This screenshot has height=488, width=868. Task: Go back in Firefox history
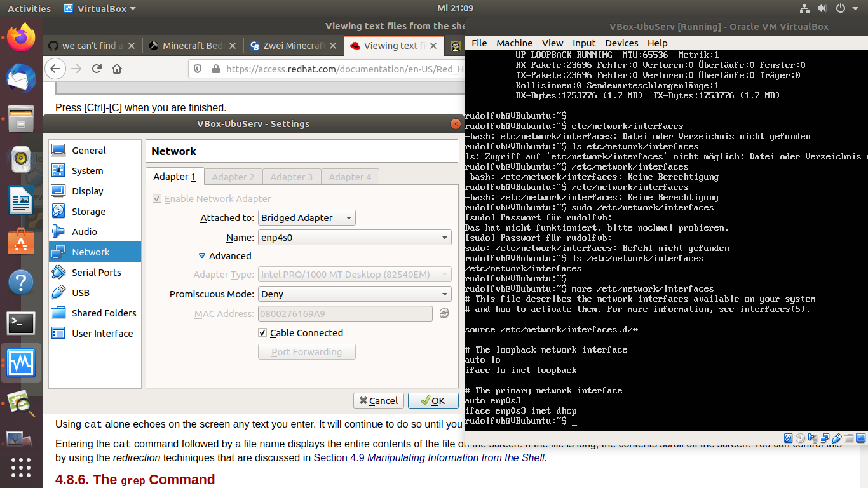pos(55,69)
